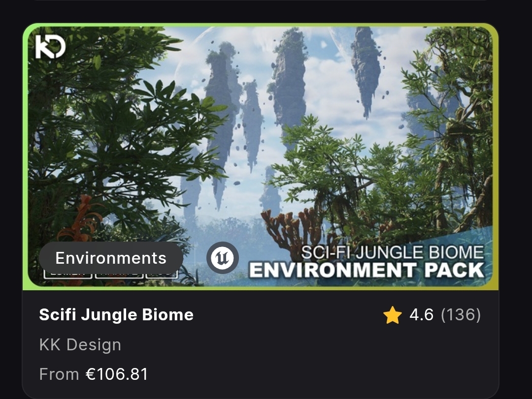Image resolution: width=532 pixels, height=399 pixels.
Task: Open the KK Design seller page
Action: click(80, 345)
